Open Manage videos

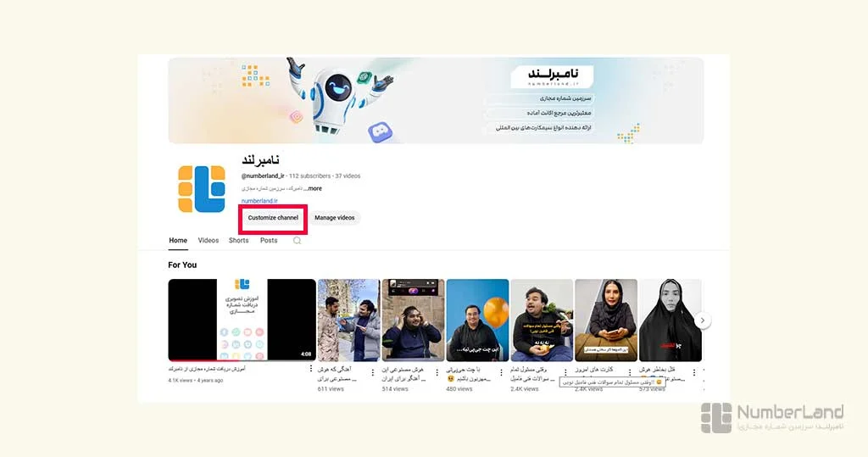(x=334, y=218)
